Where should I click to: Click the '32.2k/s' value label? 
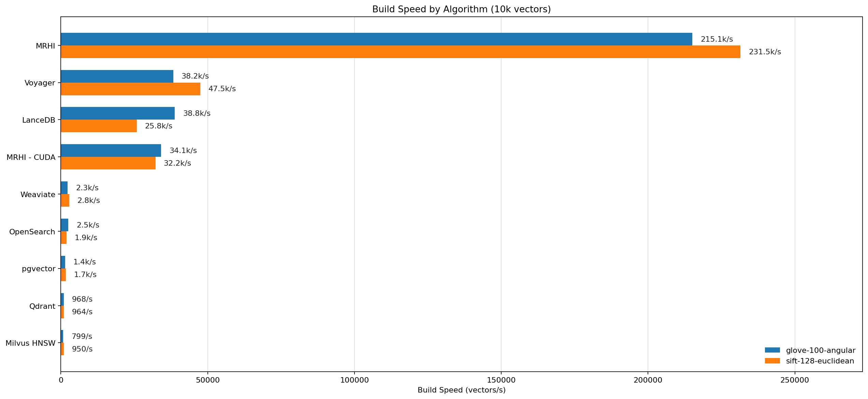[177, 163]
